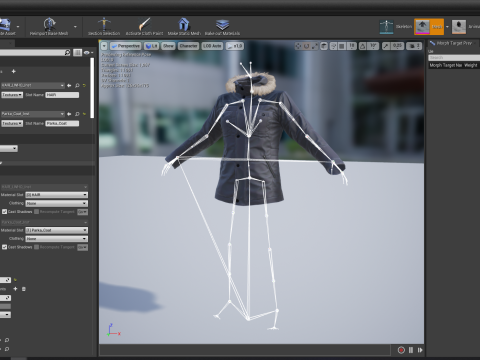Image resolution: width=480 pixels, height=360 pixels.
Task: Open the grid snap value menu
Action: click(351, 46)
